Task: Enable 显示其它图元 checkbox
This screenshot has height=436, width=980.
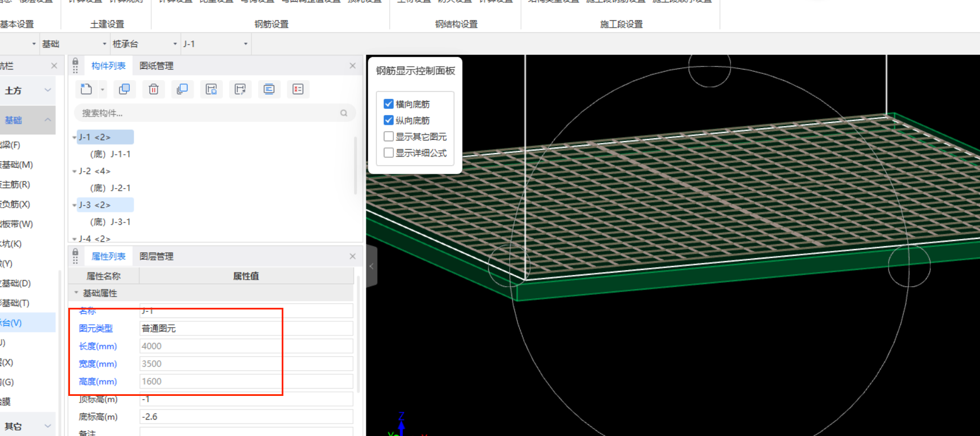Action: pos(388,137)
